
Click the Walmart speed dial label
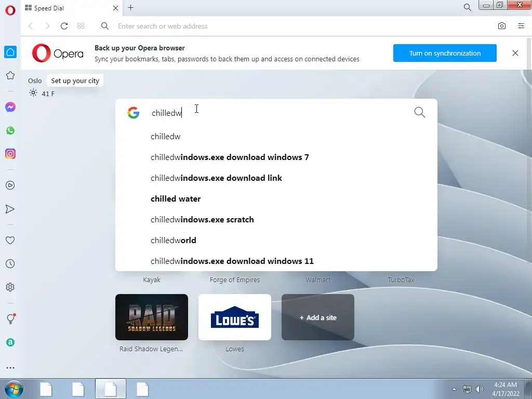(x=318, y=280)
